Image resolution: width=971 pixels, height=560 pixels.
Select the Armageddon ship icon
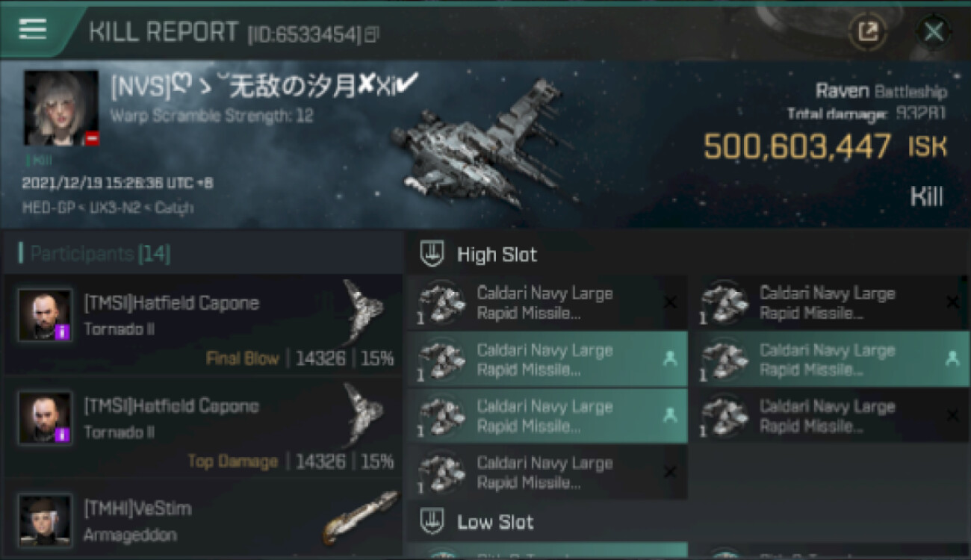(361, 517)
